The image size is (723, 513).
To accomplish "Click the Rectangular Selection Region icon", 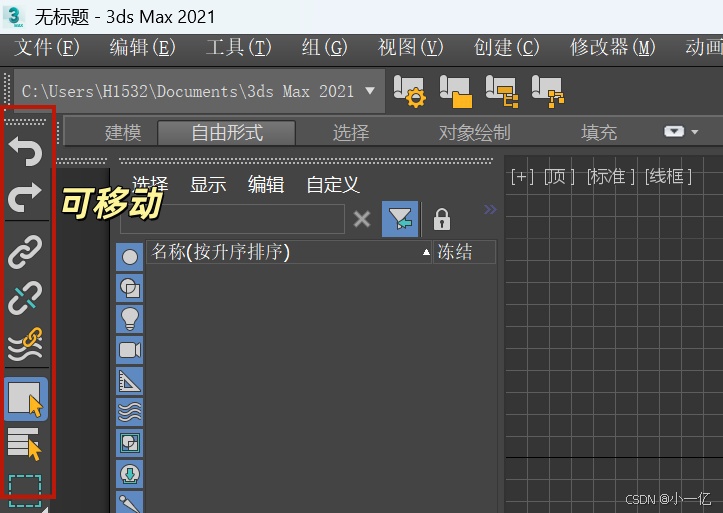I will click(x=25, y=490).
